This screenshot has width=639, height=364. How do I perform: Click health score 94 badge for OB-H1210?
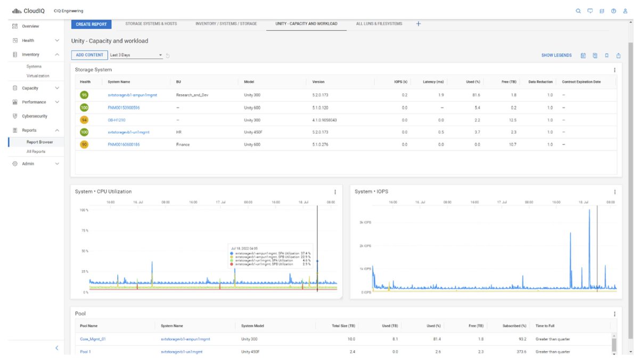[84, 120]
